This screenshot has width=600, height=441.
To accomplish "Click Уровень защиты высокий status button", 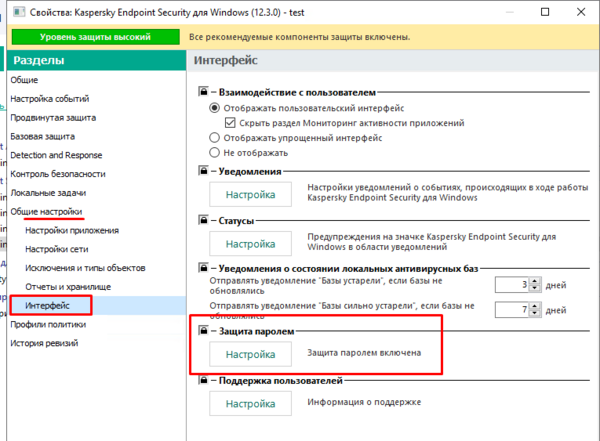I will click(x=96, y=37).
